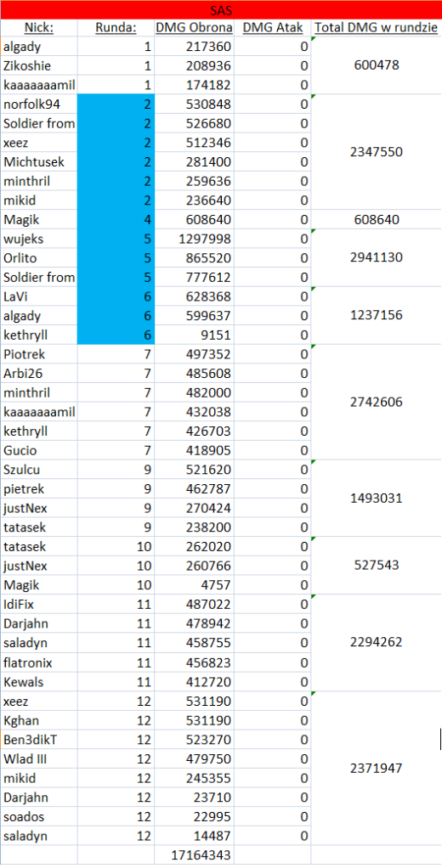
Task: Click the cell with nick flatronix
Action: [39, 662]
